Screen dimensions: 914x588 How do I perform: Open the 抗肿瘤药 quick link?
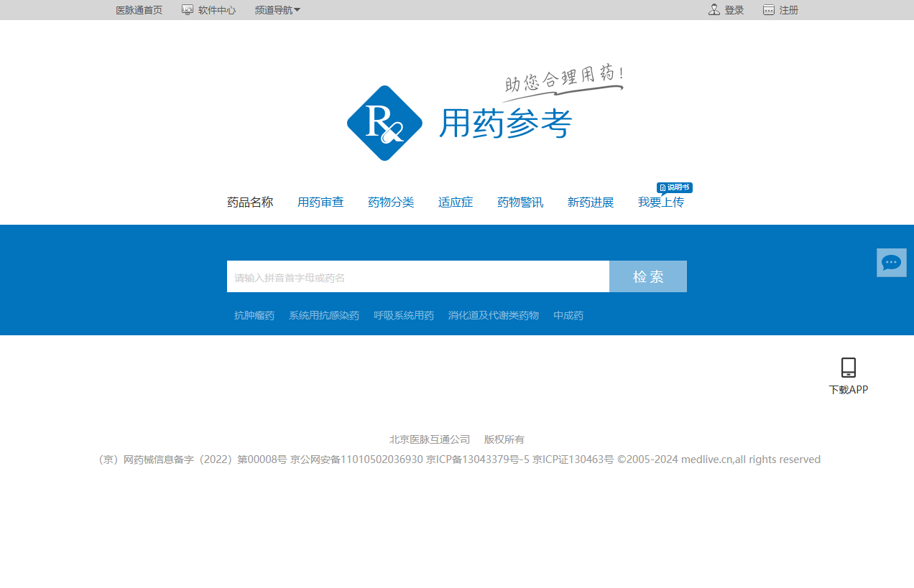[x=254, y=314]
